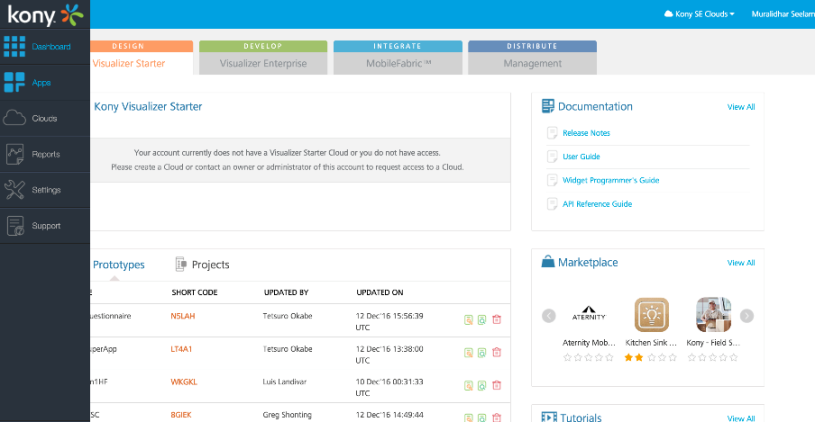Open Dashboard grid icon in sidebar
This screenshot has height=422, width=815.
pos(14,46)
